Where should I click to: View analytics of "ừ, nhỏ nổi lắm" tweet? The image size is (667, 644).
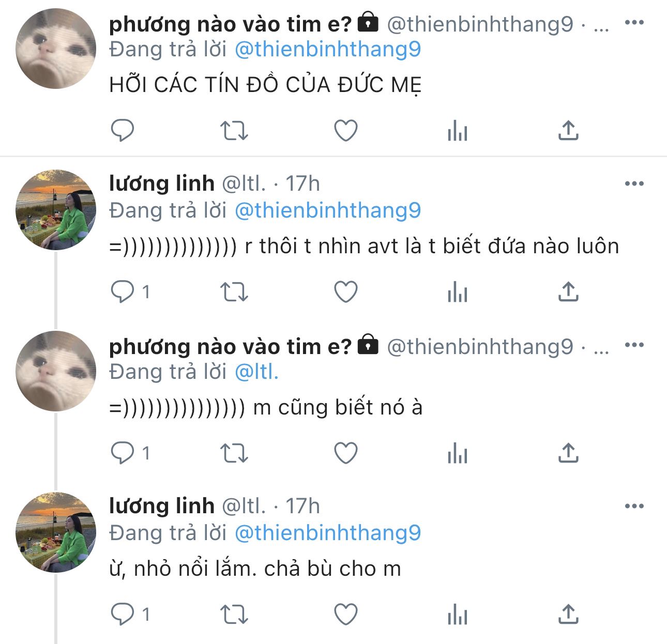click(458, 615)
